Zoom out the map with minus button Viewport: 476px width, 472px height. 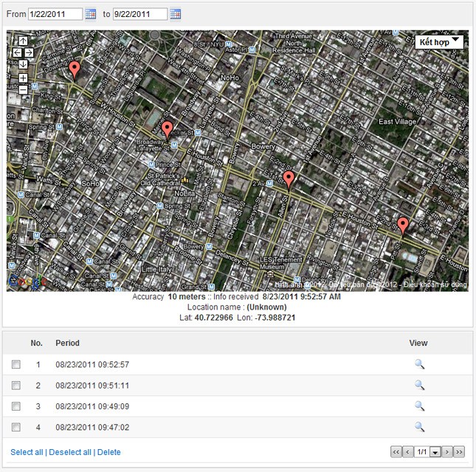click(23, 90)
